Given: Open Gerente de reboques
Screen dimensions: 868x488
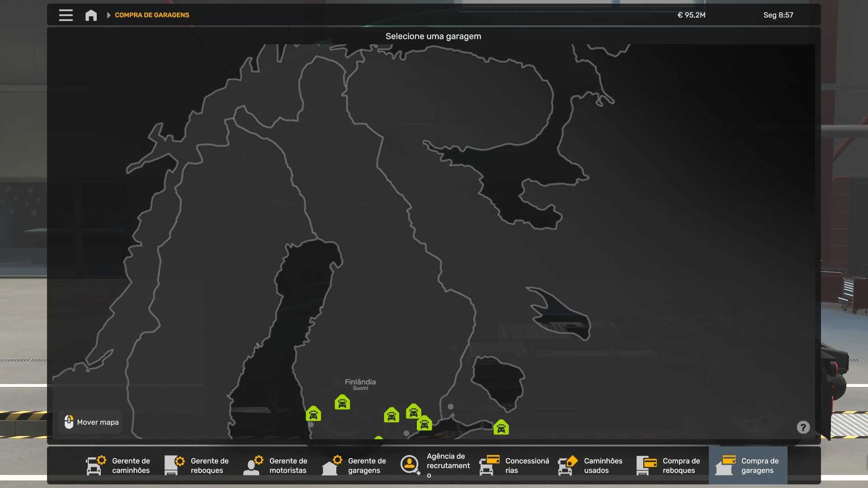Looking at the screenshot, I should 197,465.
